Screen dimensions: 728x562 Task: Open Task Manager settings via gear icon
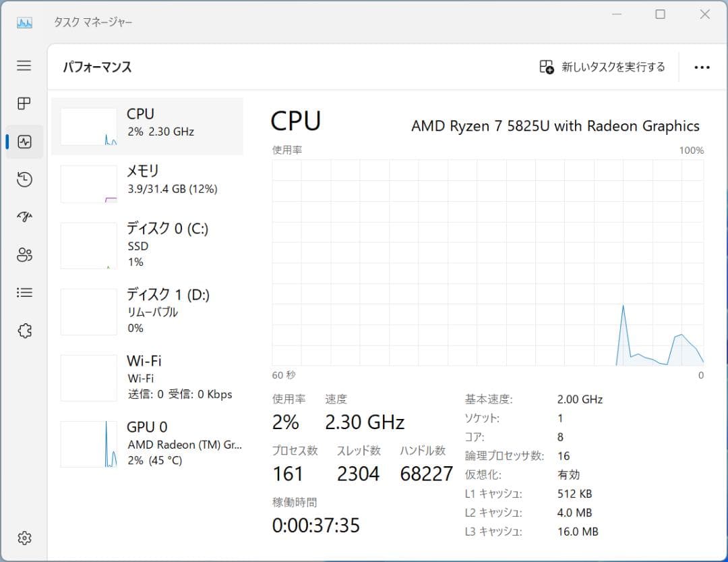[24, 538]
